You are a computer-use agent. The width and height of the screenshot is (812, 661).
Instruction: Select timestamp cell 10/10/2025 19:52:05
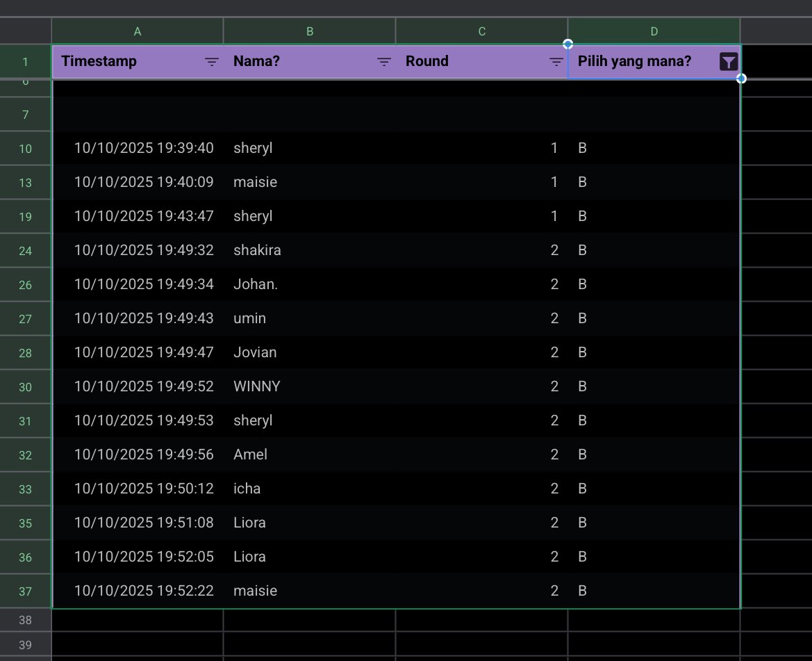pos(138,557)
